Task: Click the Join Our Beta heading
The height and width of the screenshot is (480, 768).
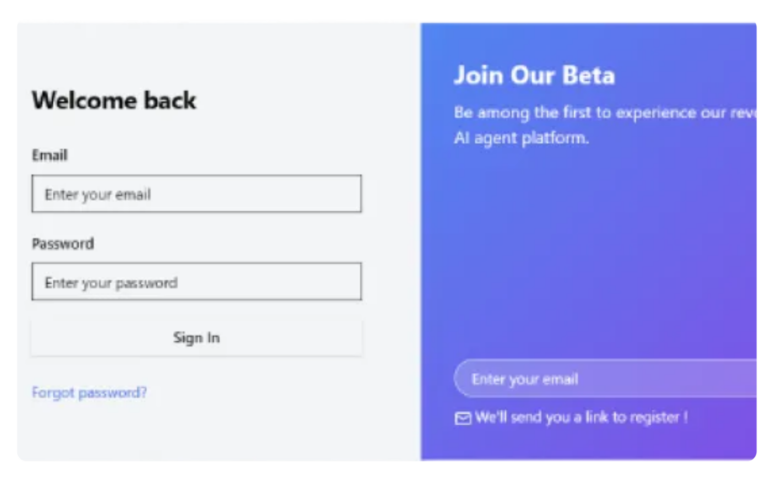Action: click(x=534, y=75)
